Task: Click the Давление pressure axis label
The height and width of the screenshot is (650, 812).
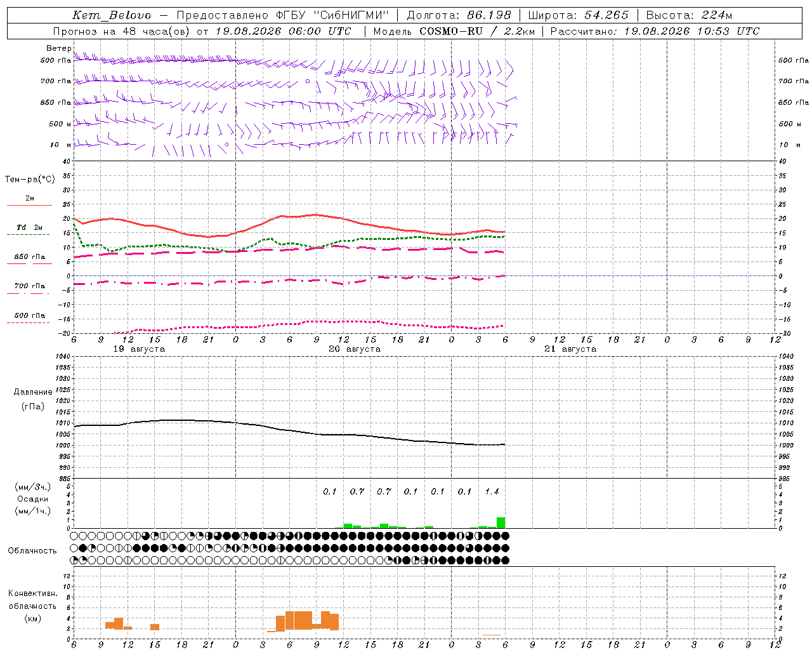Action: [x=33, y=392]
